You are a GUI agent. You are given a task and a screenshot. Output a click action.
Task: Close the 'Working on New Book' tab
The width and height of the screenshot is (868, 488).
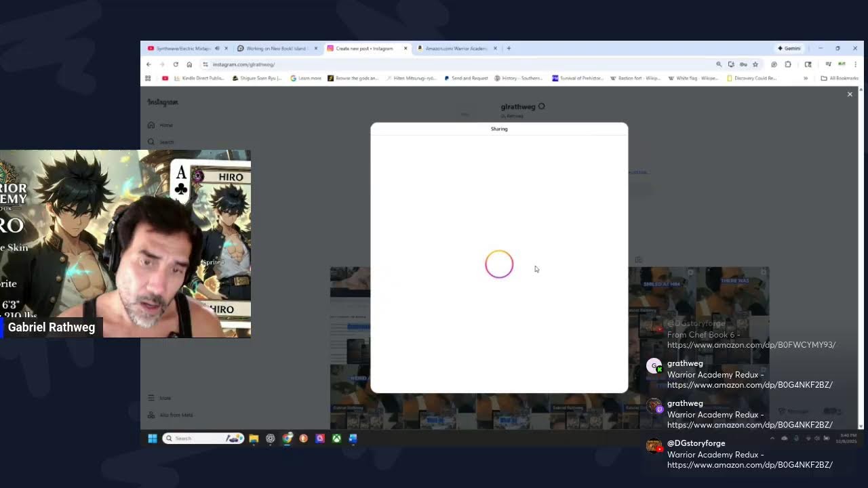[315, 48]
